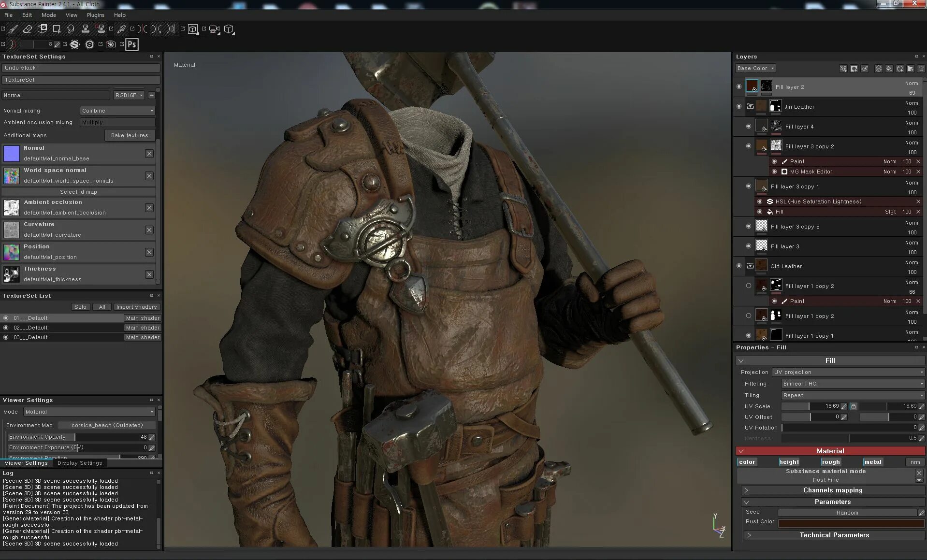
Task: Click the mask thumbnail of Fill layer 2
Action: tap(767, 86)
